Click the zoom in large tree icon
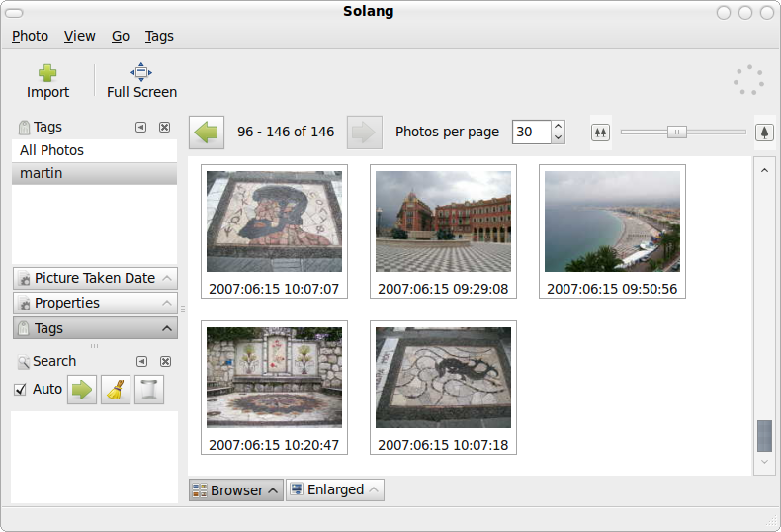 point(763,132)
